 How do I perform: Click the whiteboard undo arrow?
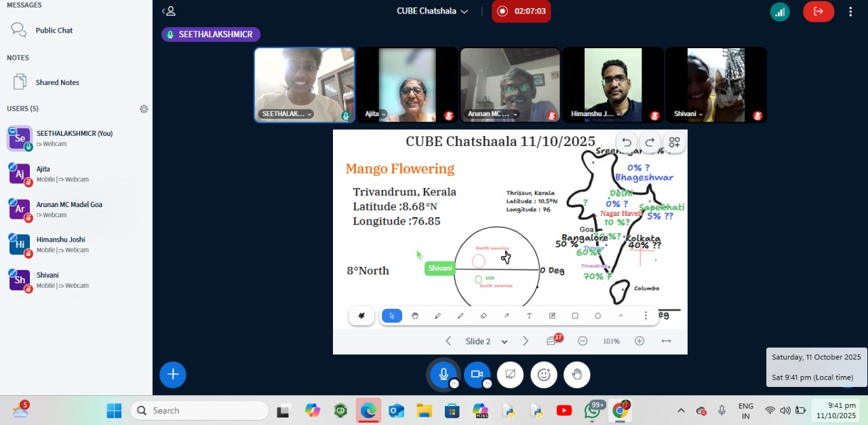pos(627,143)
